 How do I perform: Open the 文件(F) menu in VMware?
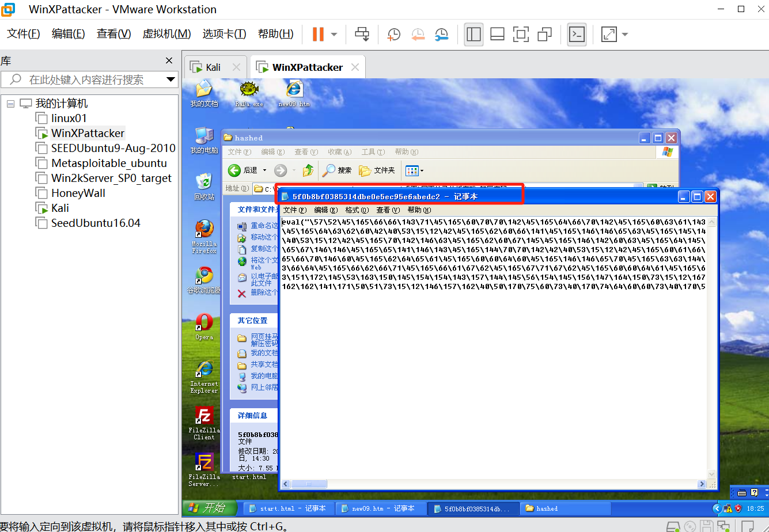coord(24,34)
